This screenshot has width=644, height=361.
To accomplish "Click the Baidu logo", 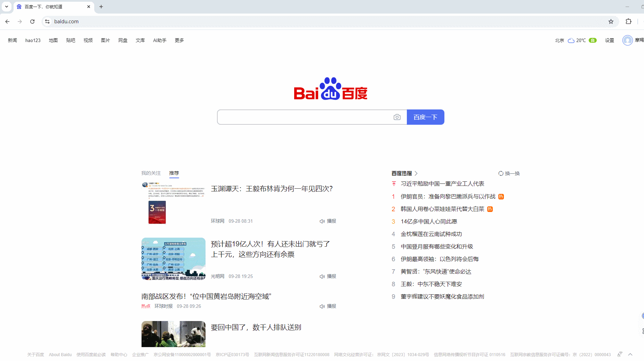I will [x=330, y=89].
